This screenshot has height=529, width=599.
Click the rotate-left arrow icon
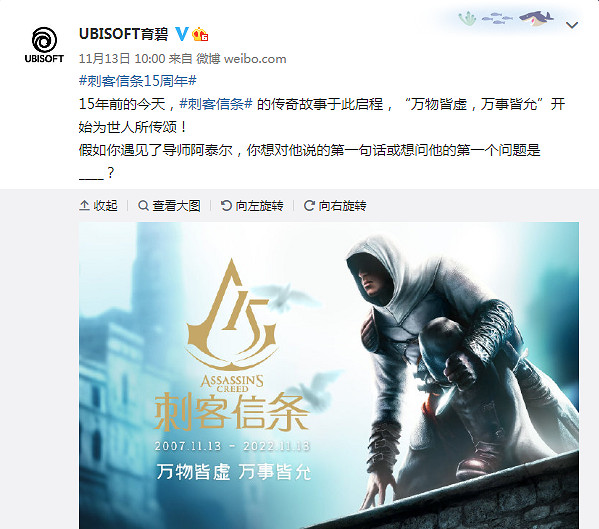point(226,205)
